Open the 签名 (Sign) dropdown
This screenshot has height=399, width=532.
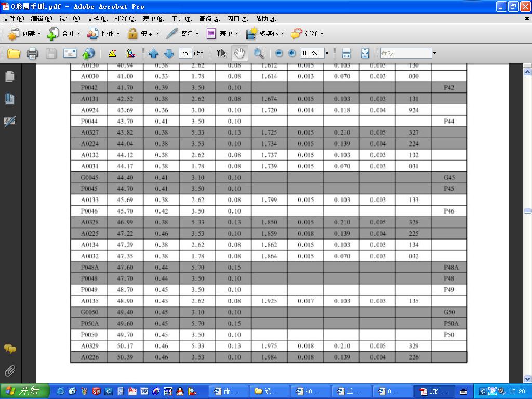pos(182,34)
